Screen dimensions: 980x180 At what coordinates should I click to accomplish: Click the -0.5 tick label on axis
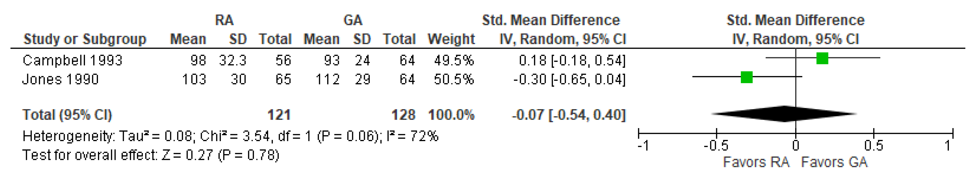(716, 145)
